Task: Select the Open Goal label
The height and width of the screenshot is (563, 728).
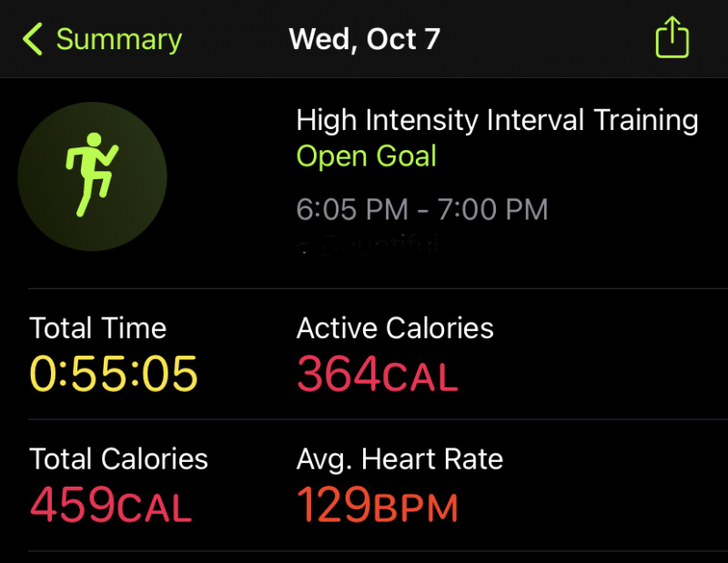Action: 366,156
